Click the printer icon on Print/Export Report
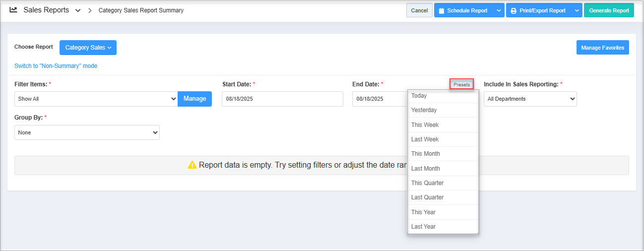The width and height of the screenshot is (644, 251). 514,10
